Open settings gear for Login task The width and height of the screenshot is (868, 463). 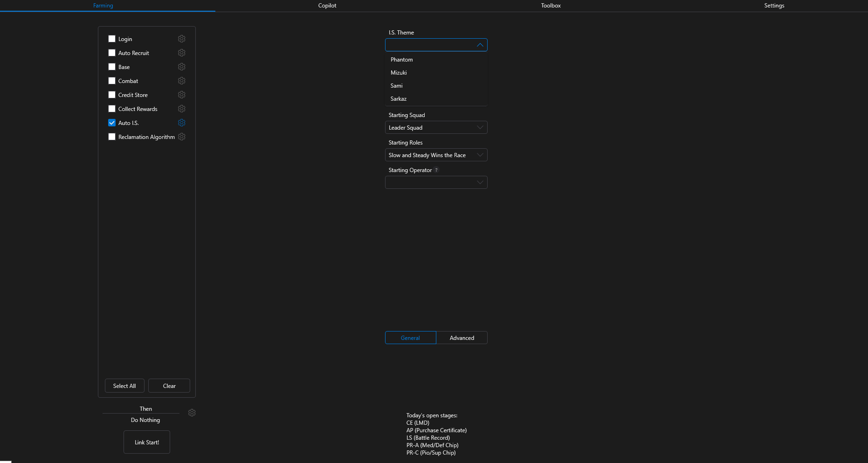[x=182, y=39]
